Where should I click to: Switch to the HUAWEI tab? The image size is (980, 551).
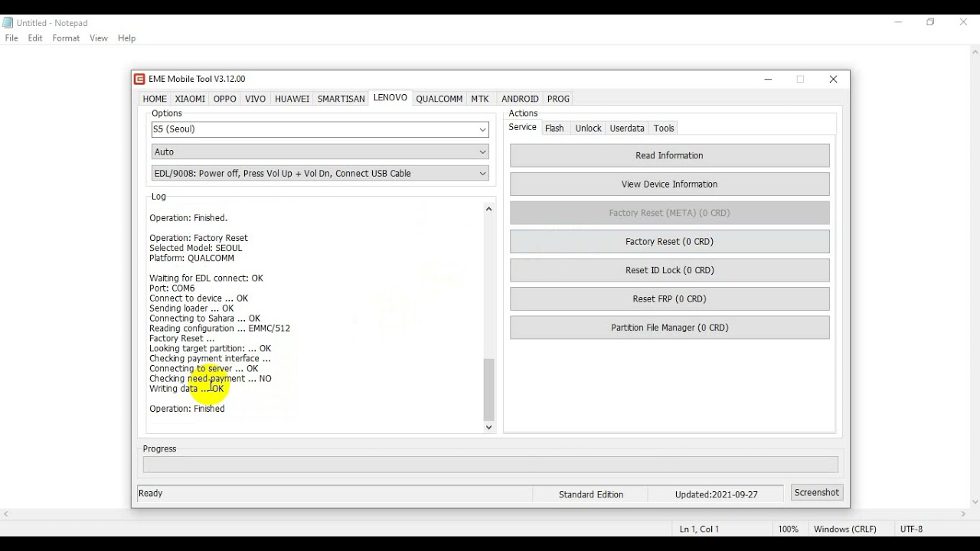pyautogui.click(x=292, y=99)
